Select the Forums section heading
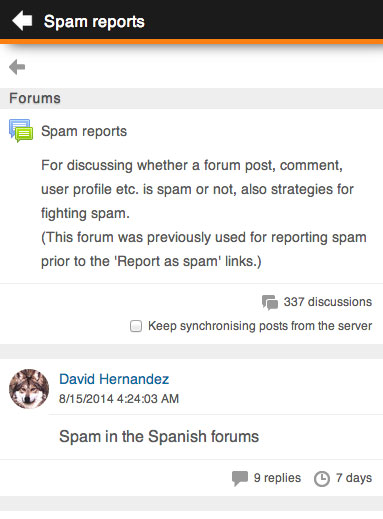This screenshot has height=519, width=383. [35, 98]
